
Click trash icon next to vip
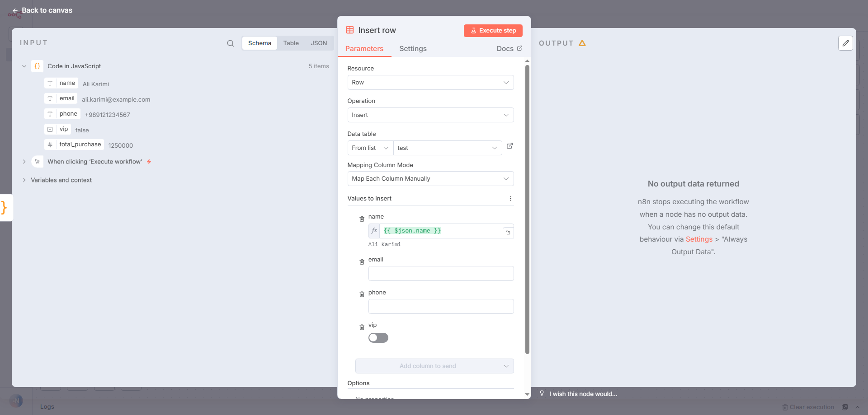tap(362, 327)
